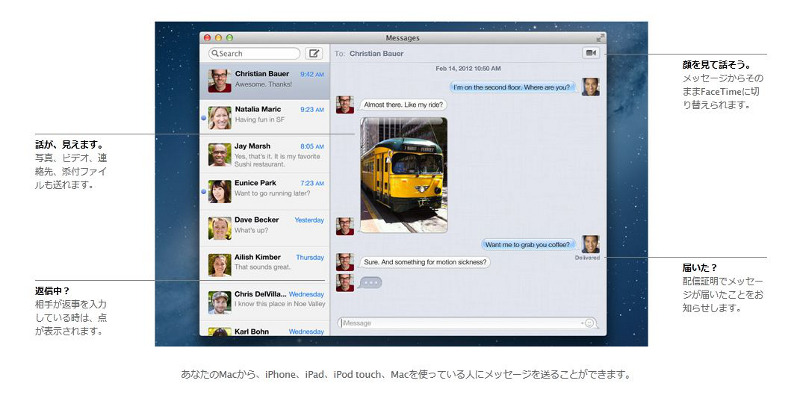Click the 'Want to go running later?' preview
Viewport: 800px width, 401px height.
tap(272, 193)
